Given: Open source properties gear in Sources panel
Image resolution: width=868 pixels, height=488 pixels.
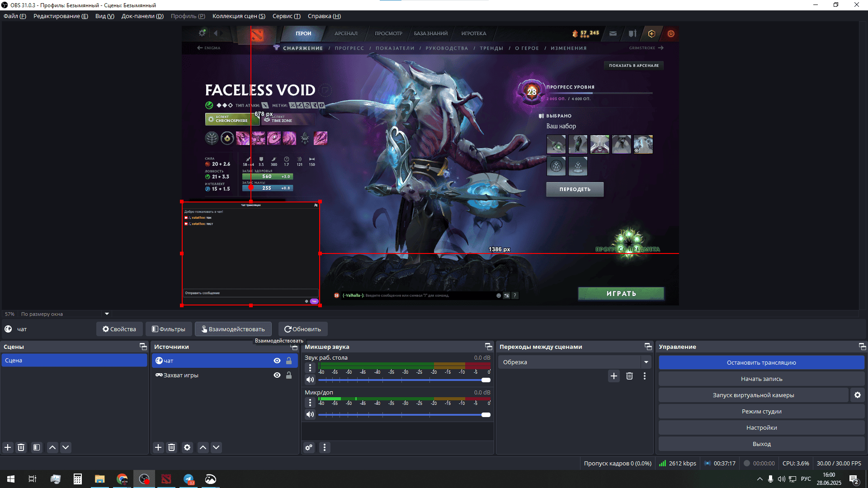Looking at the screenshot, I should [x=187, y=447].
